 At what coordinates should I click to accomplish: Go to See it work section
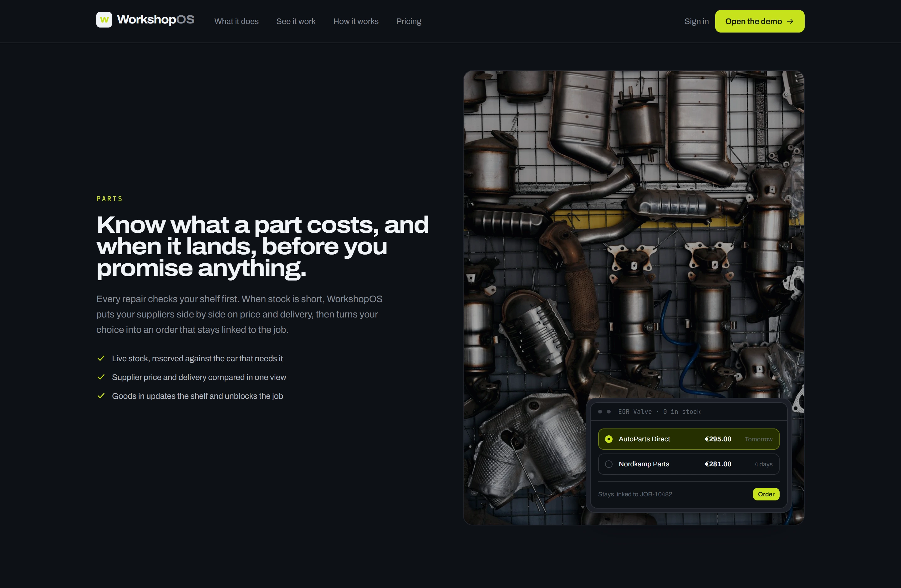tap(296, 22)
